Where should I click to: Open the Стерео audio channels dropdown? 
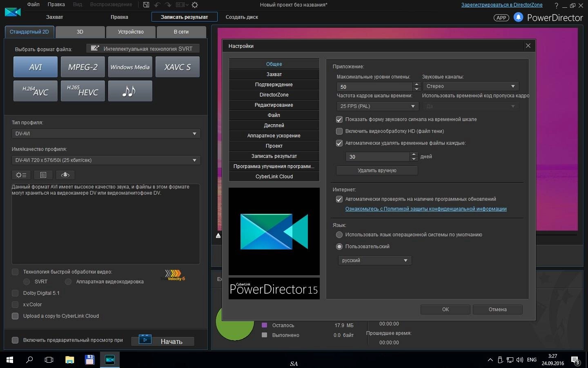[x=470, y=86]
